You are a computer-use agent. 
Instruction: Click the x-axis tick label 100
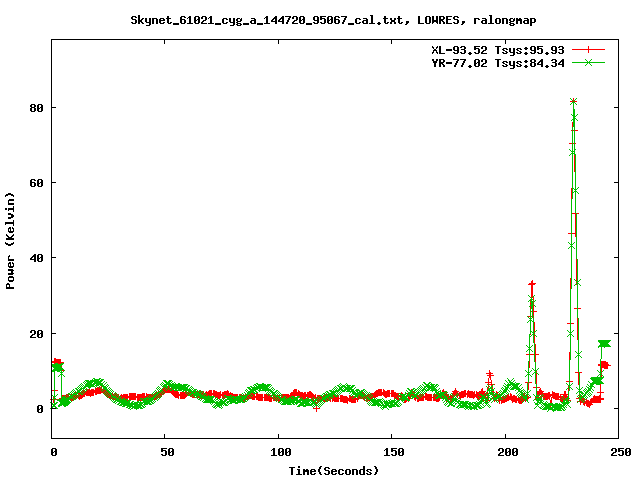coord(279,453)
